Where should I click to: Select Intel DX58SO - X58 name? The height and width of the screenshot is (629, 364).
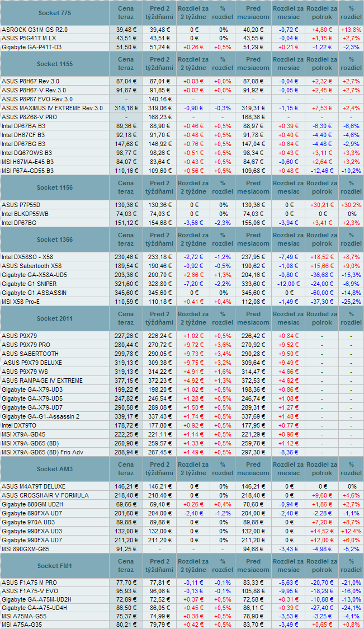27,257
